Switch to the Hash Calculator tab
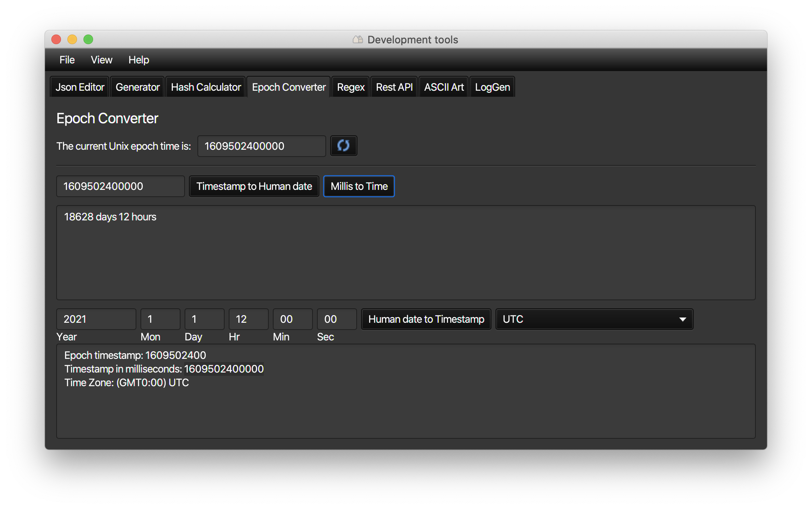812x509 pixels. 206,87
